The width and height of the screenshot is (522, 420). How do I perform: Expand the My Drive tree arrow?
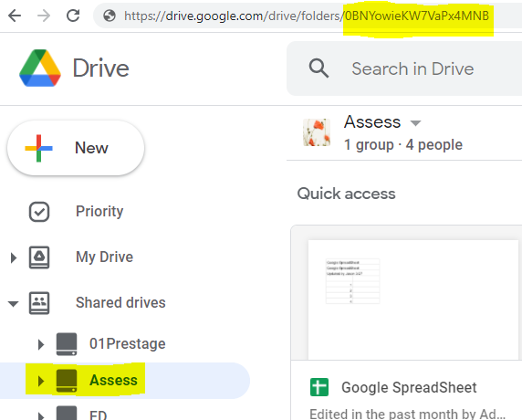click(14, 257)
